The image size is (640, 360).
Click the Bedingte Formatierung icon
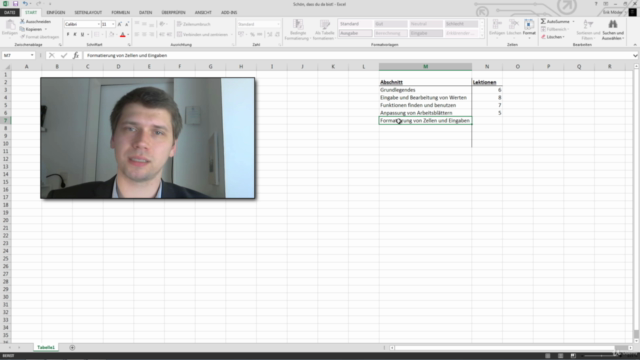tap(298, 24)
